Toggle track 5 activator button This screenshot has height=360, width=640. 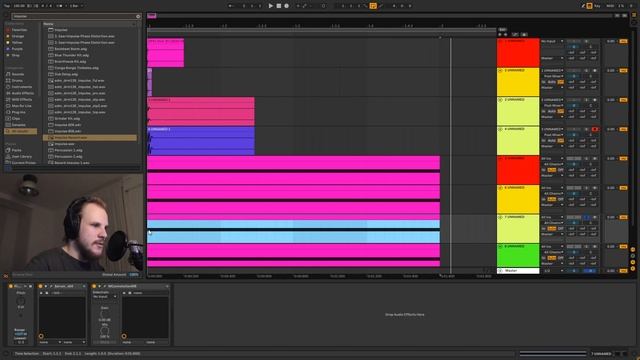click(x=623, y=158)
